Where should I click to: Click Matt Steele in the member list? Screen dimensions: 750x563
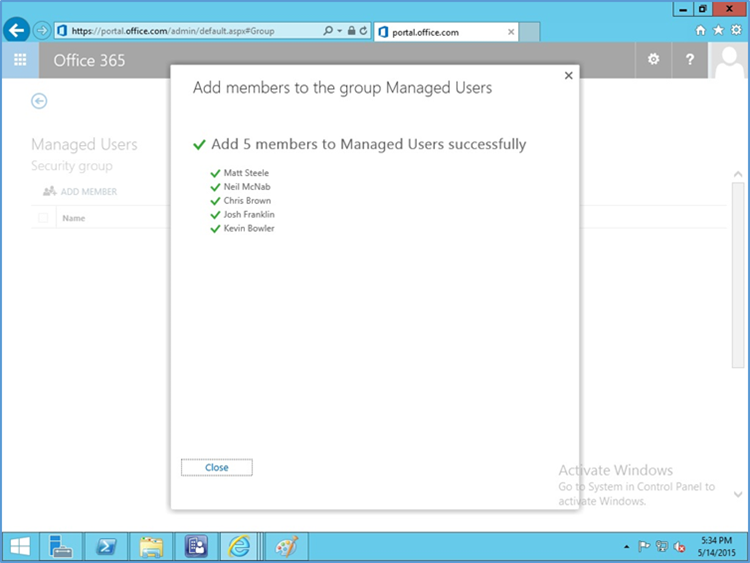pyautogui.click(x=246, y=173)
